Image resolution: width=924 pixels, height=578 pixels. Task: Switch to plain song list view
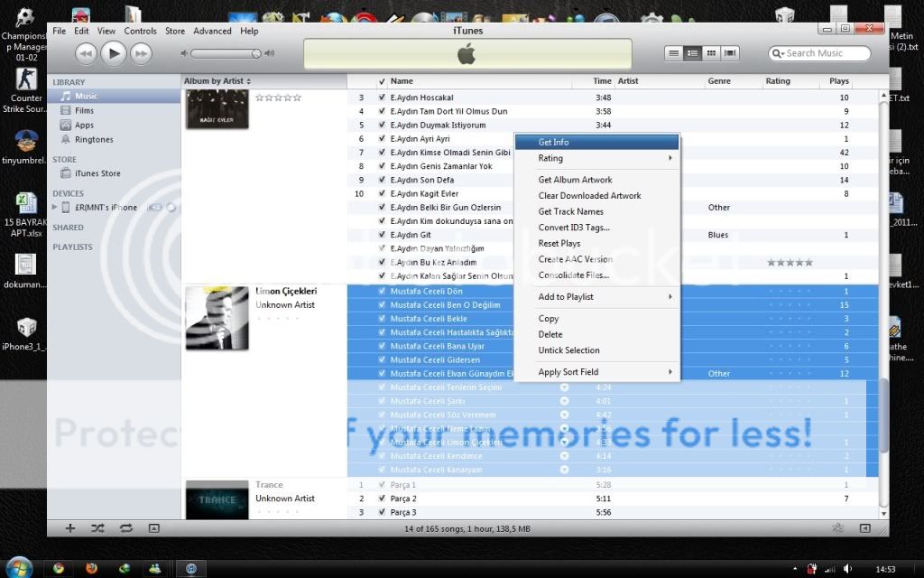click(673, 53)
